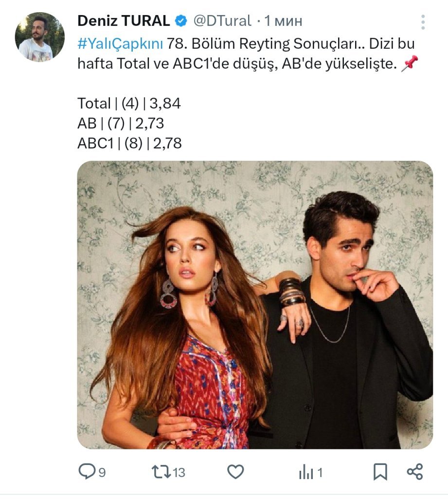Open the reply speech-bubble icon

[87, 471]
